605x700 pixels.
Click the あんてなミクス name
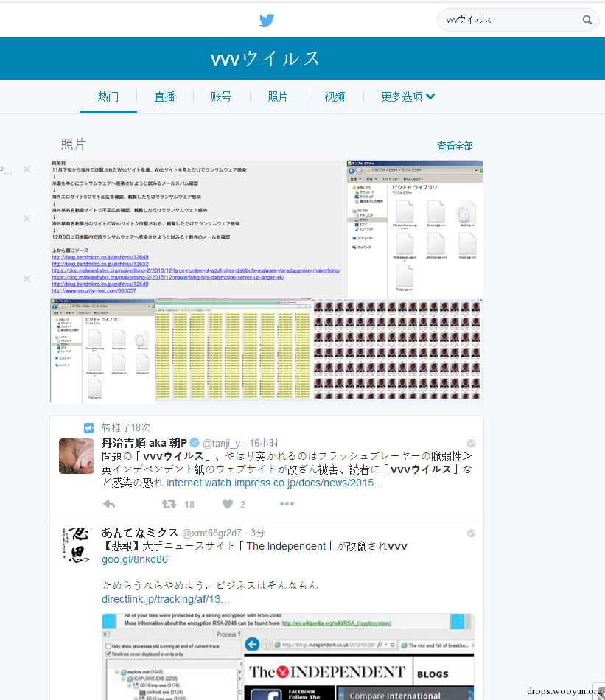pyautogui.click(x=140, y=533)
